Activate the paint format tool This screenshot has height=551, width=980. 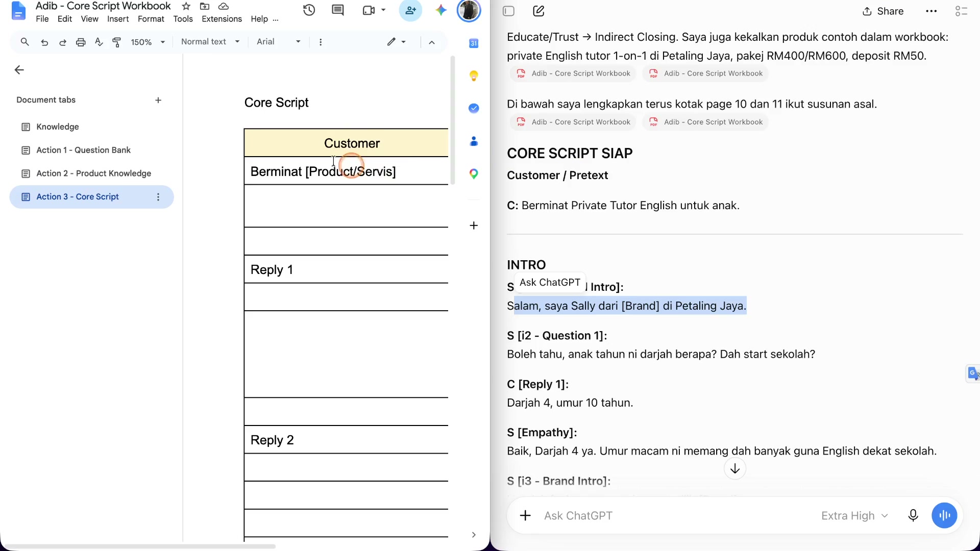click(117, 42)
